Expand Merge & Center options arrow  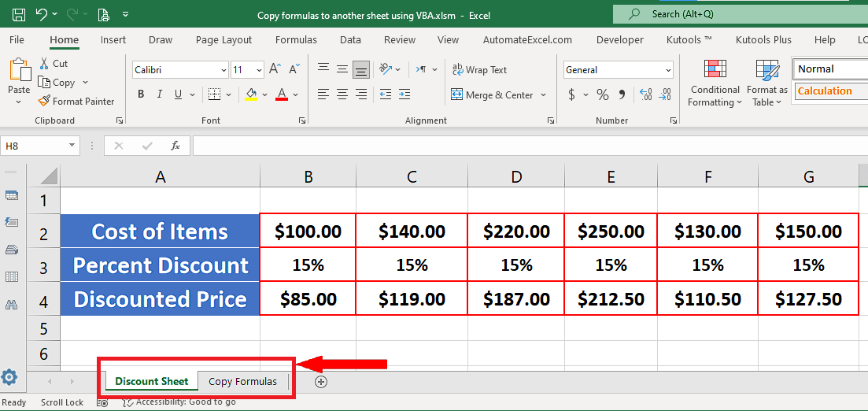pos(543,94)
